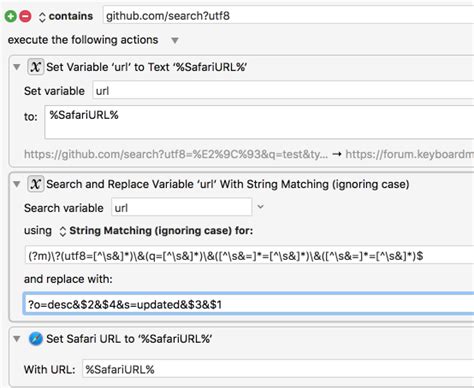Collapse the Set Variable 'url' action
474x388 pixels.
pyautogui.click(x=17, y=67)
